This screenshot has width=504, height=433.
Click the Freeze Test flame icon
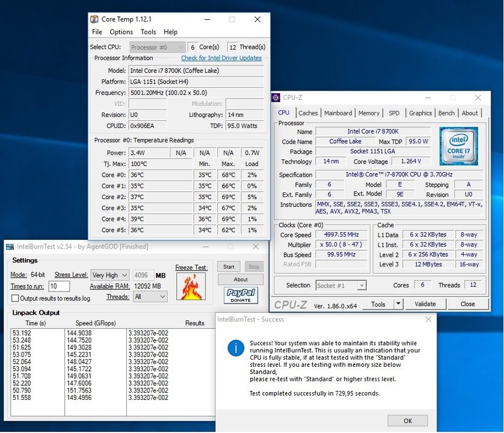191,286
